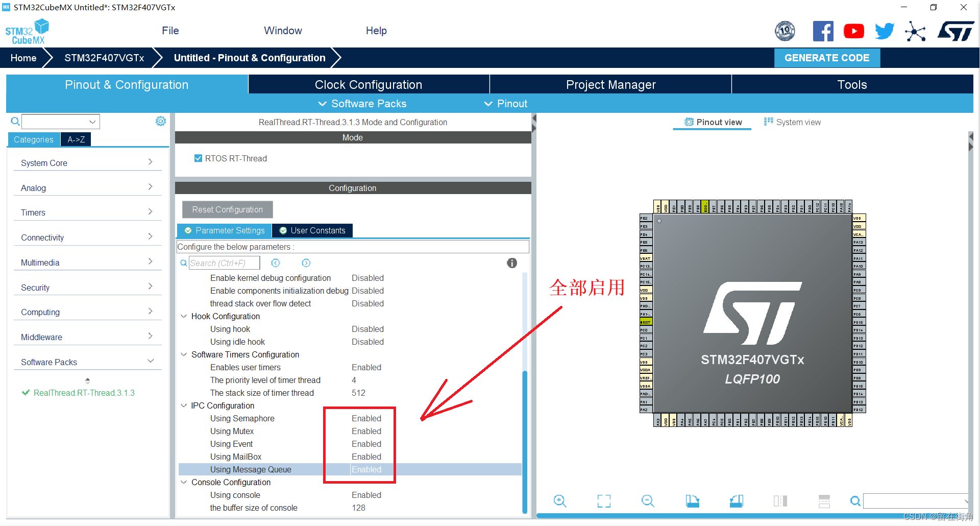
Task: Open the Pinout dropdown menu
Action: point(505,104)
